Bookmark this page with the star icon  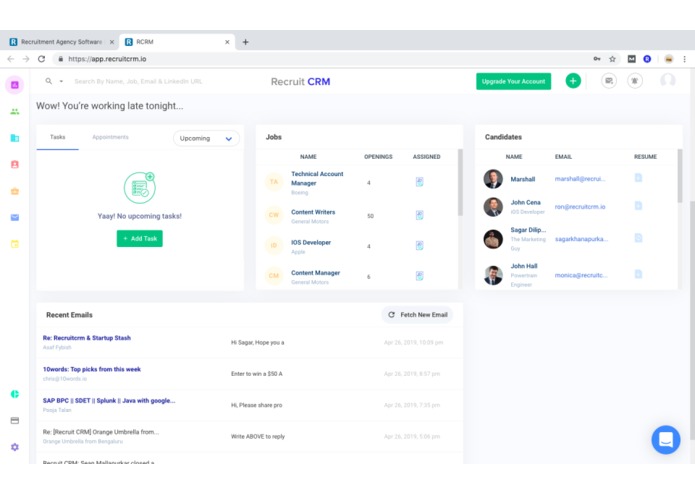coord(612,59)
